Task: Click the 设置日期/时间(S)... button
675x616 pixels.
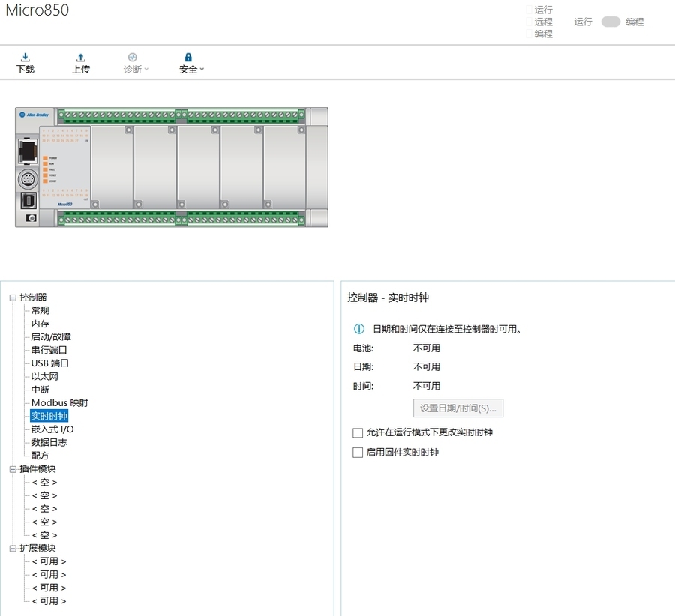Action: coord(458,408)
